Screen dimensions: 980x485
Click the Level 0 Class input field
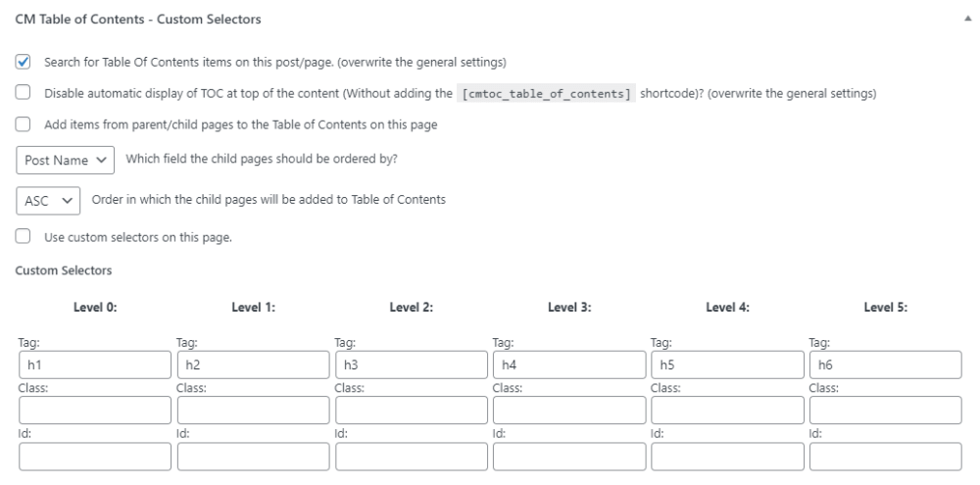coord(94,411)
